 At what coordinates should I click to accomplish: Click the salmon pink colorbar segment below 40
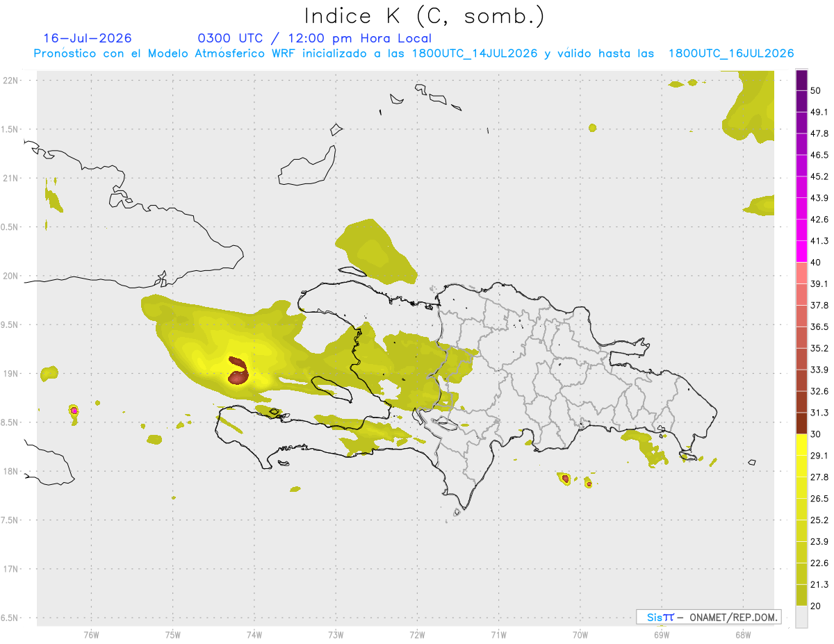coord(801,273)
